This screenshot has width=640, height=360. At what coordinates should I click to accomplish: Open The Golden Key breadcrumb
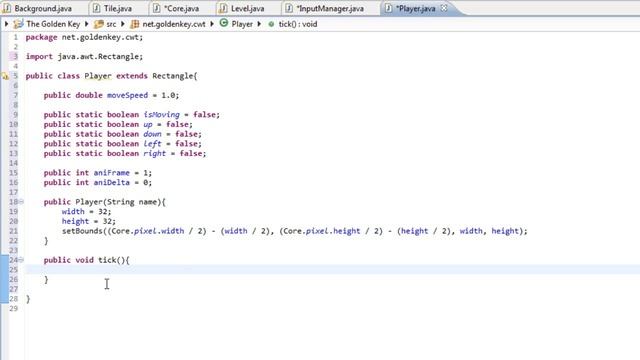click(x=53, y=24)
